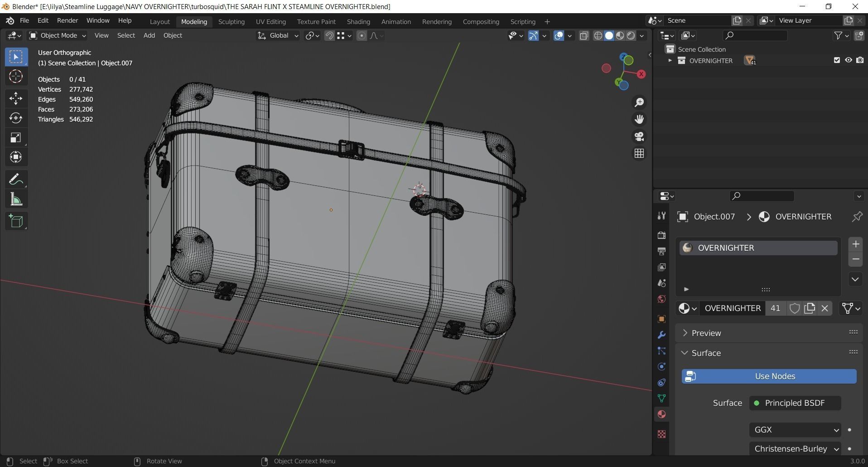Select the Select Box tool
The width and height of the screenshot is (868, 467).
click(x=16, y=57)
